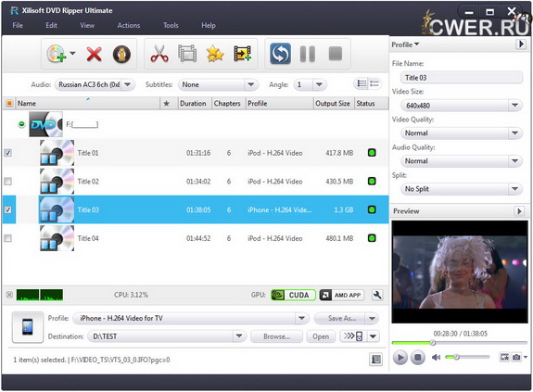The image size is (533, 392).
Task: Click the Merge film icon
Action: [x=242, y=54]
